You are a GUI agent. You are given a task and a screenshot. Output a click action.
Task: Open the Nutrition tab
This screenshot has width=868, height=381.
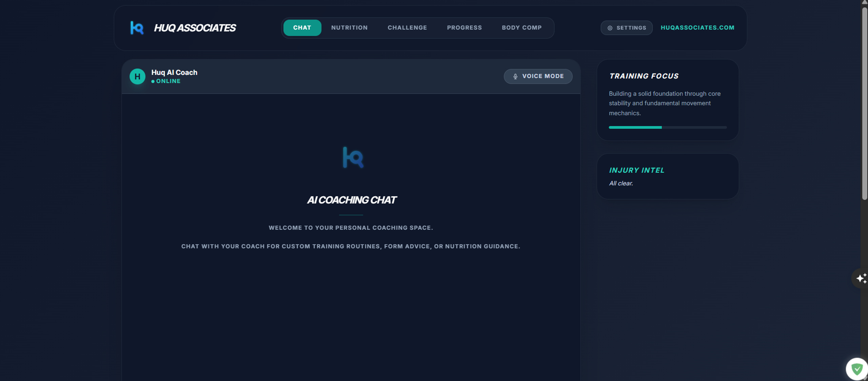pyautogui.click(x=349, y=28)
